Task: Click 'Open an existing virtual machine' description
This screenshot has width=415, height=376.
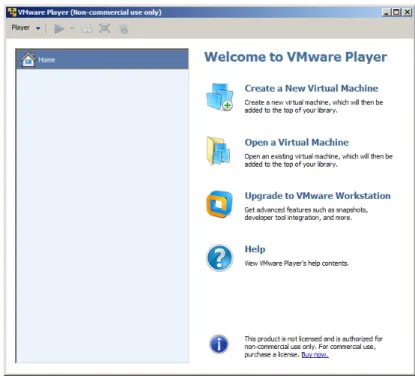Action: [x=318, y=160]
